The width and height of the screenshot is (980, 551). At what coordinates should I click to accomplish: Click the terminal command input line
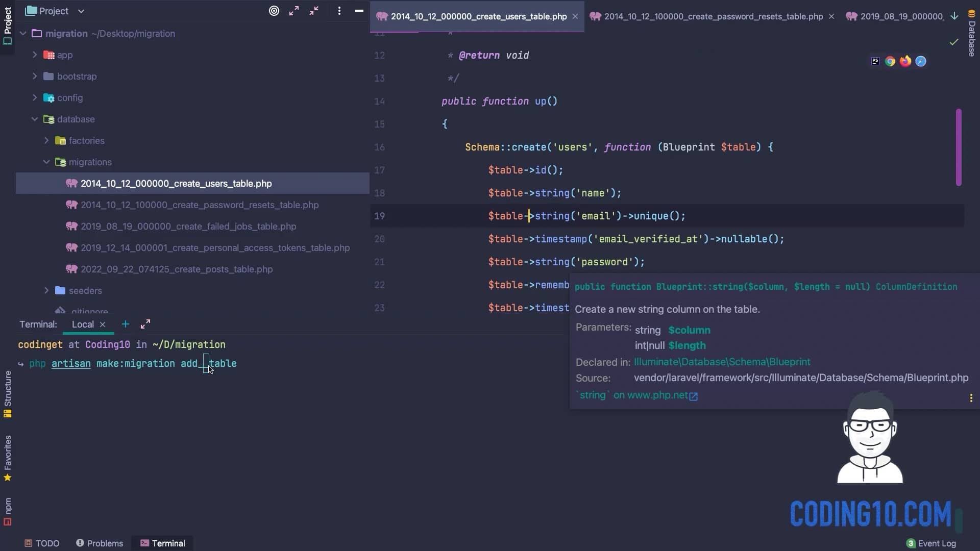133,363
